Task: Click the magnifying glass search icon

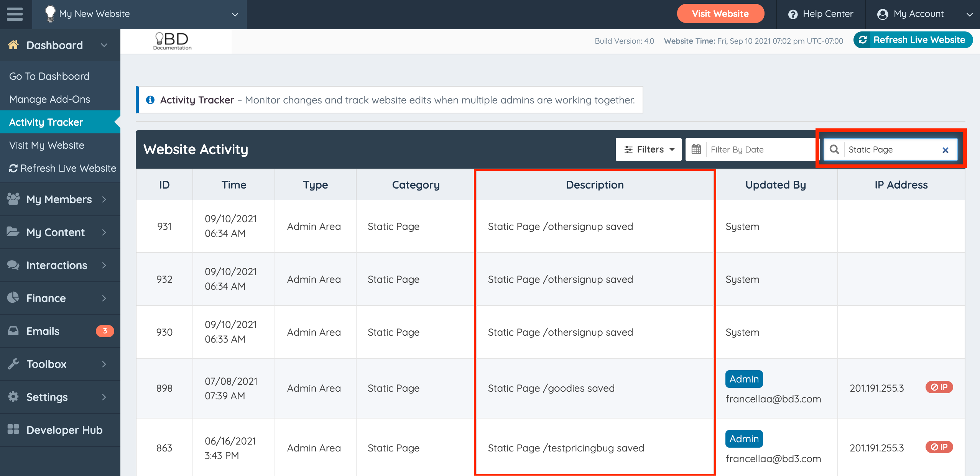Action: click(x=834, y=149)
